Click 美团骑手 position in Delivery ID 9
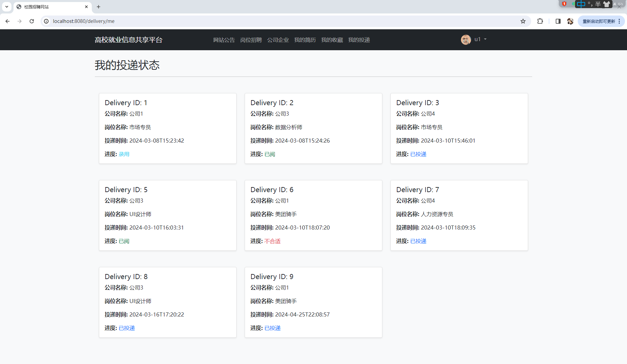Screen dimensions: 627x364 [x=286, y=301]
